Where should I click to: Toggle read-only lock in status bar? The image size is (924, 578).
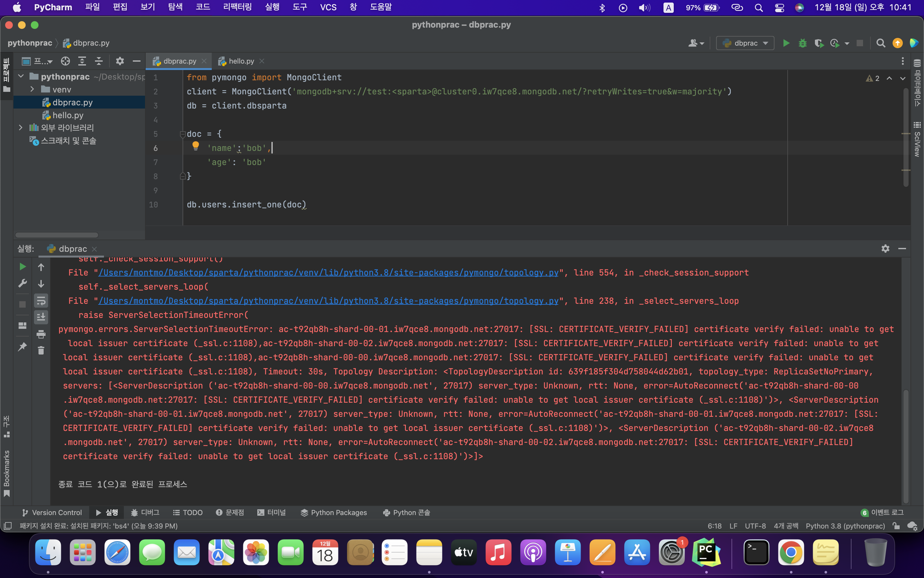click(896, 526)
